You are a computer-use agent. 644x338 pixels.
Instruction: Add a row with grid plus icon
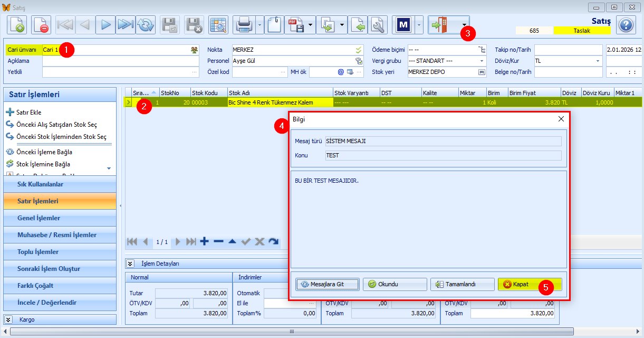pos(205,241)
